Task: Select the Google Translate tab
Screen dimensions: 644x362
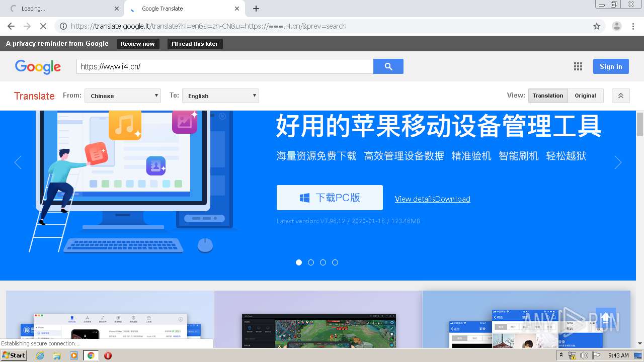Action: [x=184, y=9]
